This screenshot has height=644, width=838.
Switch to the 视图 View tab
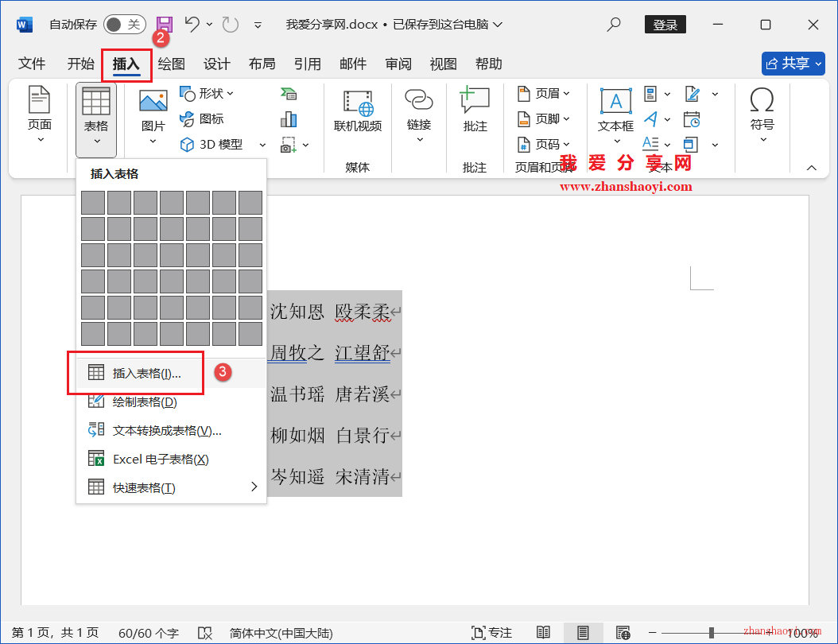pyautogui.click(x=443, y=64)
